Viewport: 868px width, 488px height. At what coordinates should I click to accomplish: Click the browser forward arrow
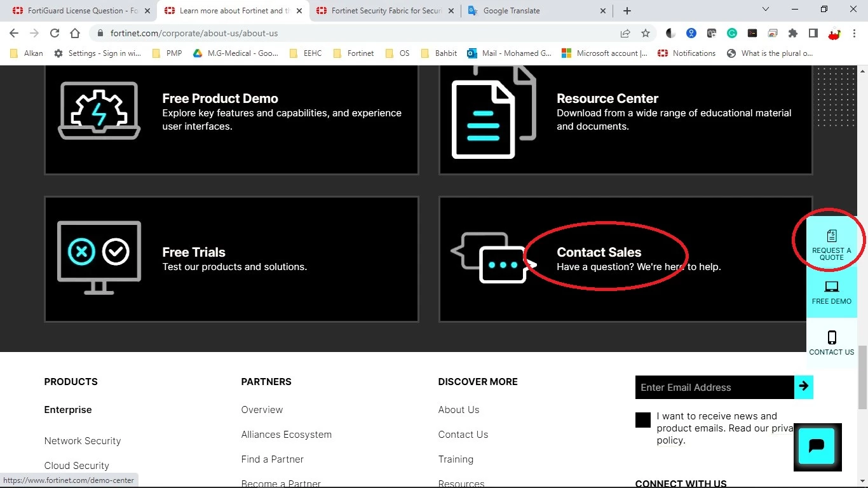coord(34,33)
